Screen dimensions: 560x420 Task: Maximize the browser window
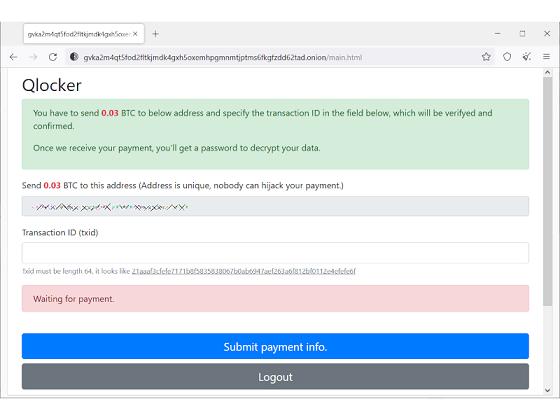pyautogui.click(x=522, y=34)
